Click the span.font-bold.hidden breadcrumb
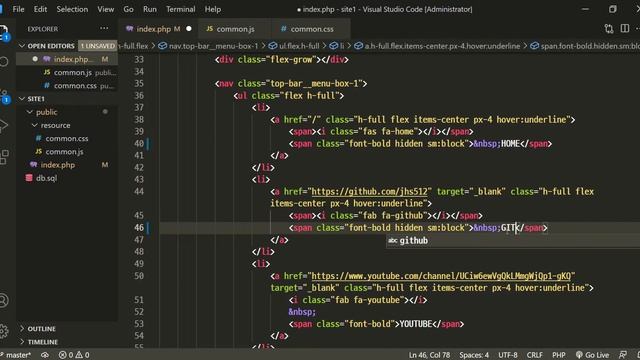Image resolution: width=640 pixels, height=360 pixels. coord(585,46)
